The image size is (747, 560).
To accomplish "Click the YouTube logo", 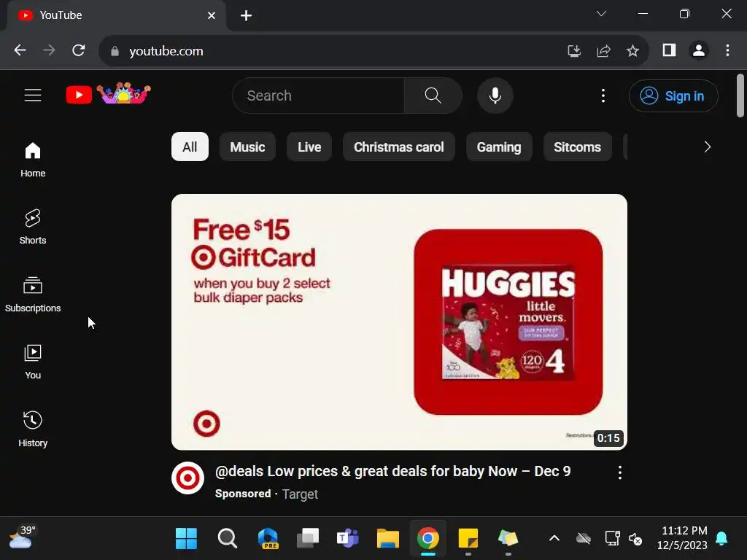I will click(x=109, y=94).
